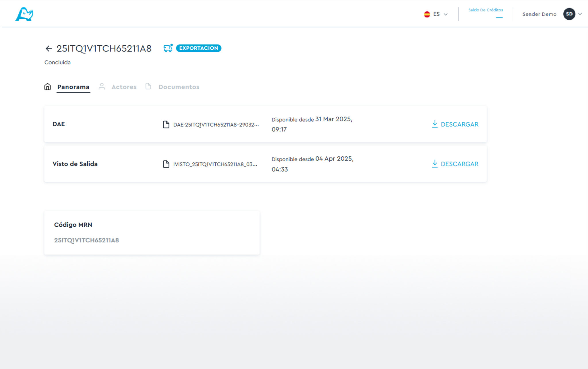The width and height of the screenshot is (588, 369).
Task: Click the DAE file document icon
Action: (x=166, y=124)
